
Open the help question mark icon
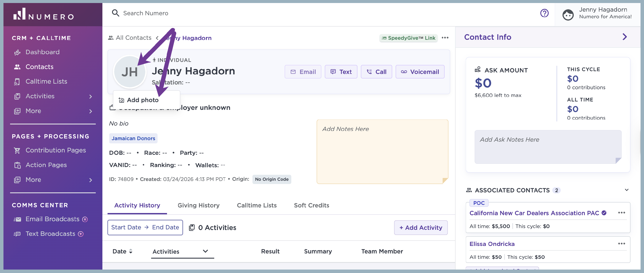(544, 13)
